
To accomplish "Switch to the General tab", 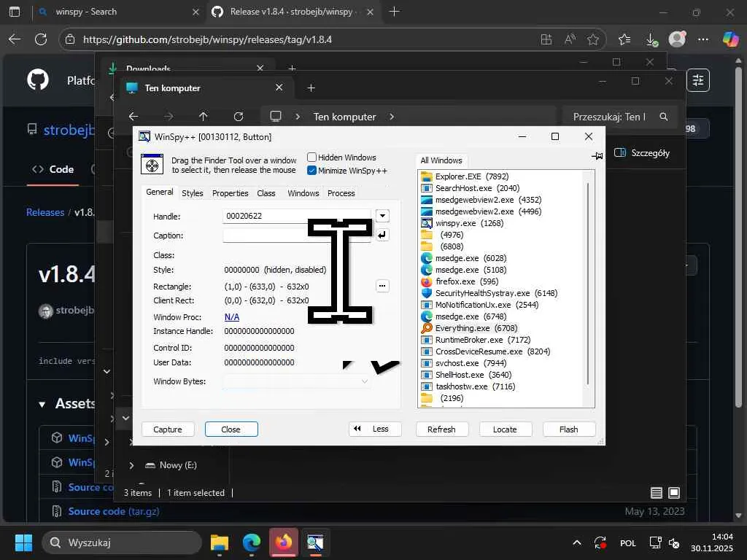I will coord(160,192).
